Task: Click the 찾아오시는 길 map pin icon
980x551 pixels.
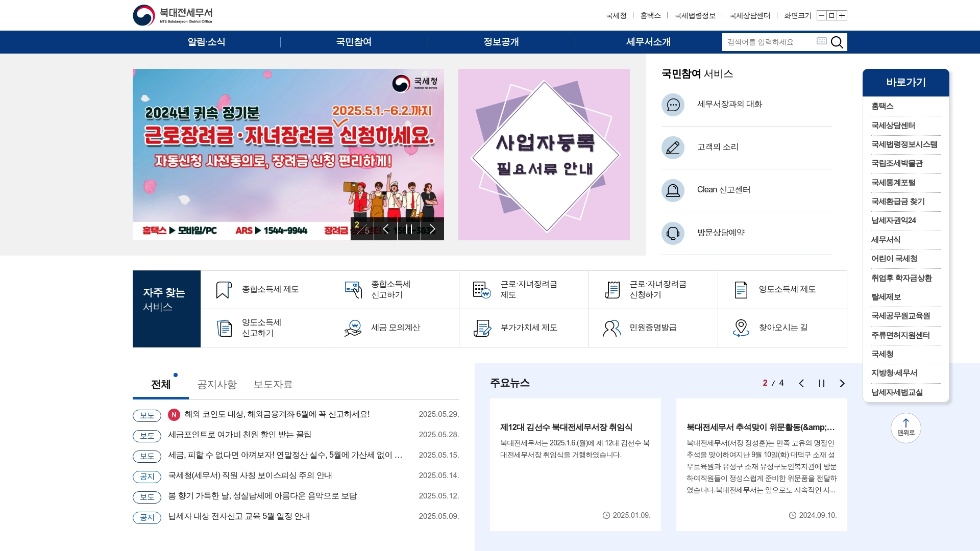Action: [741, 328]
